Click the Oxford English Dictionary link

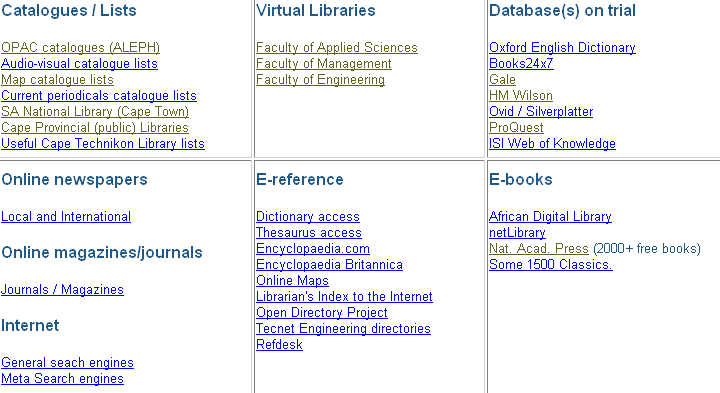[562, 48]
